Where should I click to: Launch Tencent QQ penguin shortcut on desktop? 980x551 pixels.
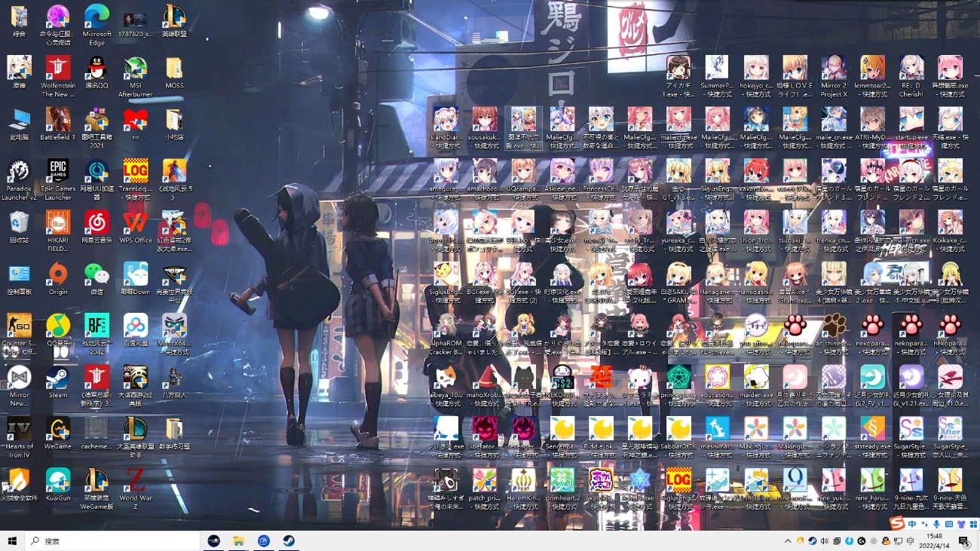point(96,73)
